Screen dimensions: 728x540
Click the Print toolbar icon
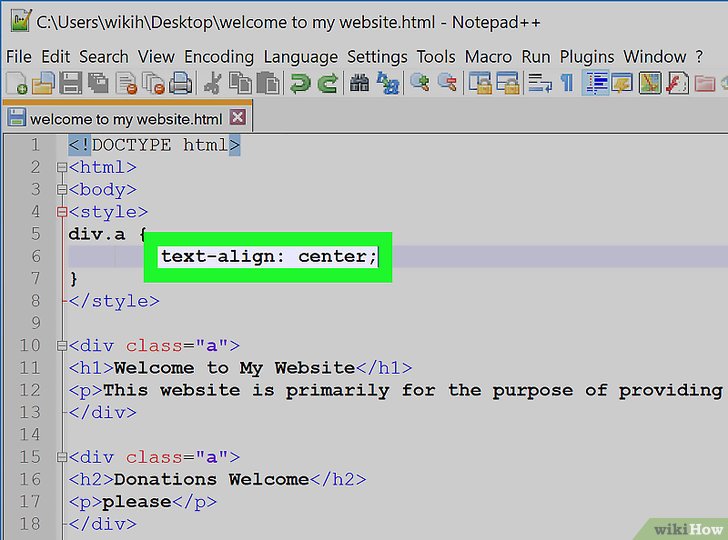[181, 84]
